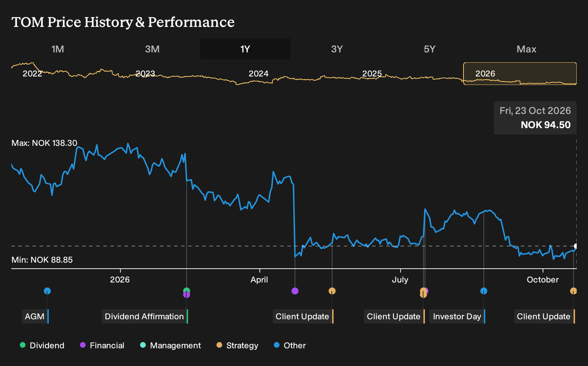Image resolution: width=588 pixels, height=366 pixels.
Task: Open the Dividend Affirmation event label
Action: pyautogui.click(x=145, y=316)
